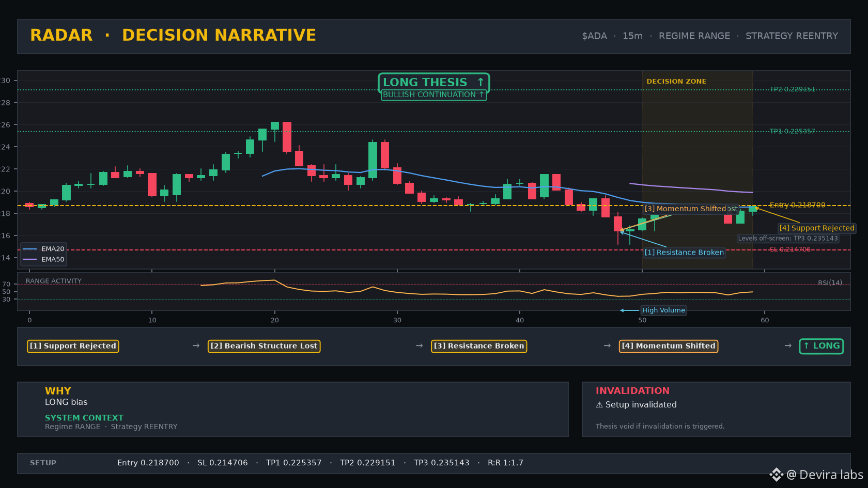The width and height of the screenshot is (868, 488).
Task: Click the SL 0.214706 stop level label
Action: click(790, 249)
